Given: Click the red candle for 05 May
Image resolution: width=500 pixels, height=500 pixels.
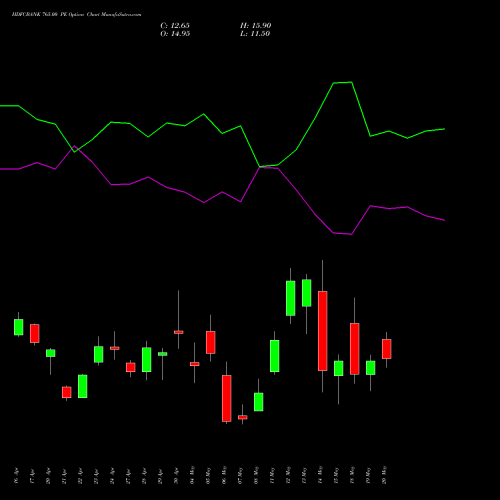Looking at the screenshot, I should (x=211, y=342).
